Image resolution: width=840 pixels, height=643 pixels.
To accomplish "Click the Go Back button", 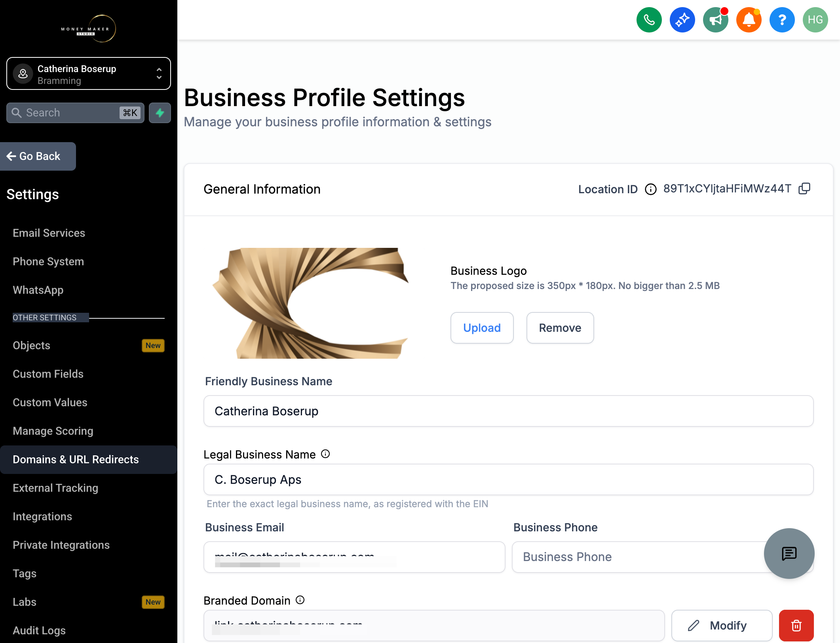I will click(x=38, y=156).
